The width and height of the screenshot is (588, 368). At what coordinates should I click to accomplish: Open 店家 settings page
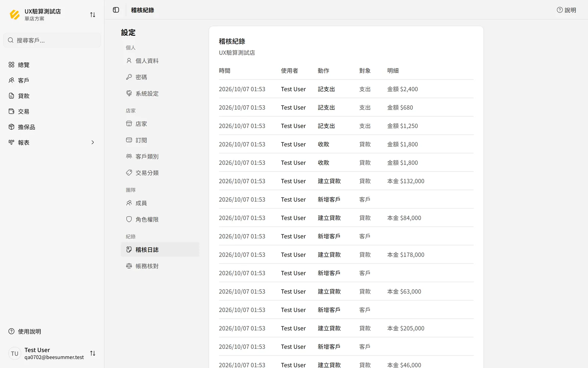pyautogui.click(x=160, y=124)
